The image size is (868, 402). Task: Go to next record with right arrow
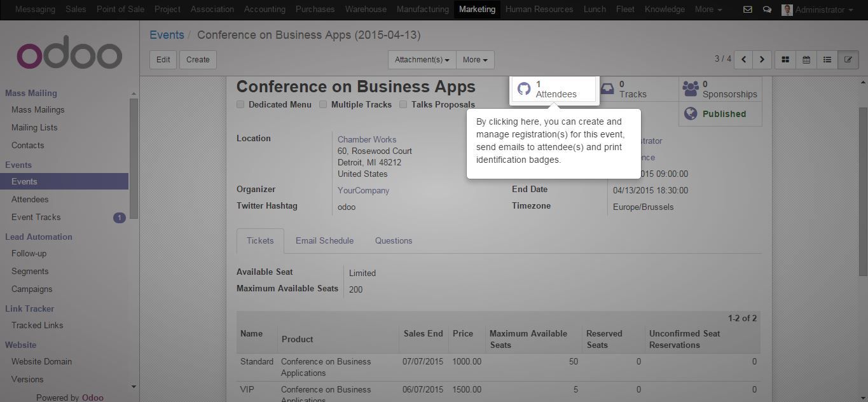click(x=762, y=59)
